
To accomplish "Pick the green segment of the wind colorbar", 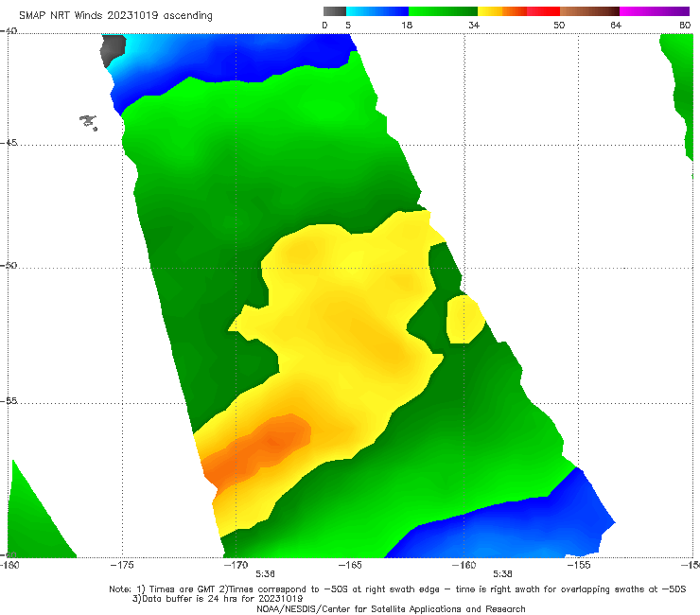I will tap(443, 11).
